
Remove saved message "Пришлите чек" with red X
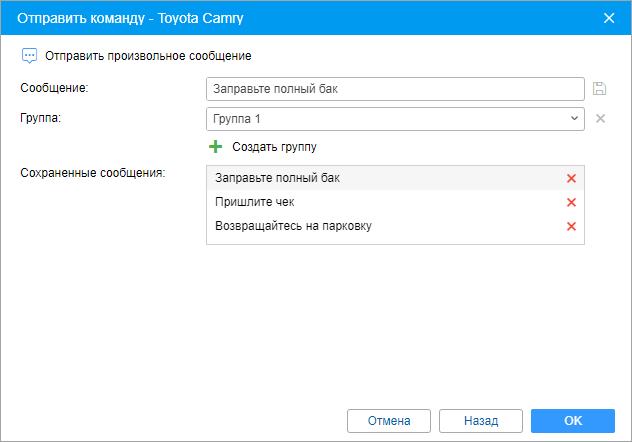[571, 202]
